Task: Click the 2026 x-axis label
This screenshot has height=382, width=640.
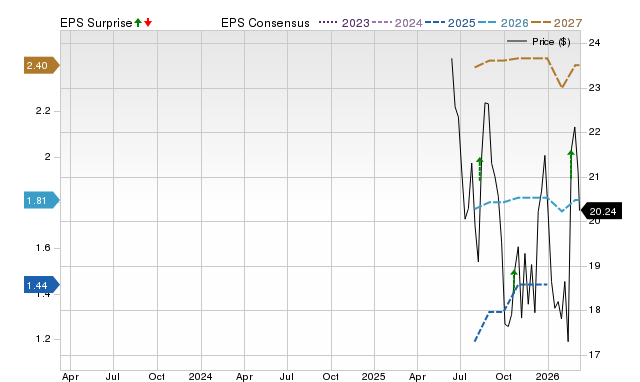Action: pyautogui.click(x=547, y=376)
